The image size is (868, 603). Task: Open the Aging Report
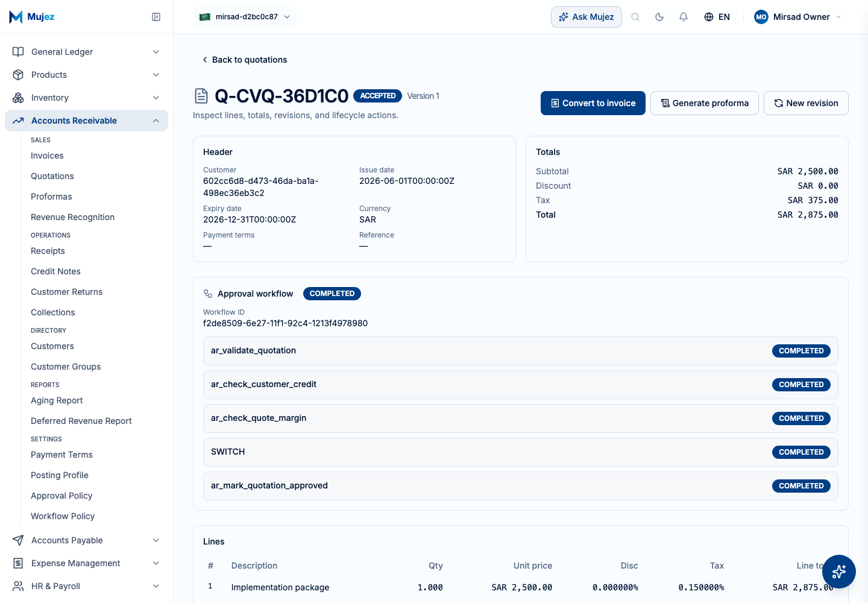(x=57, y=400)
